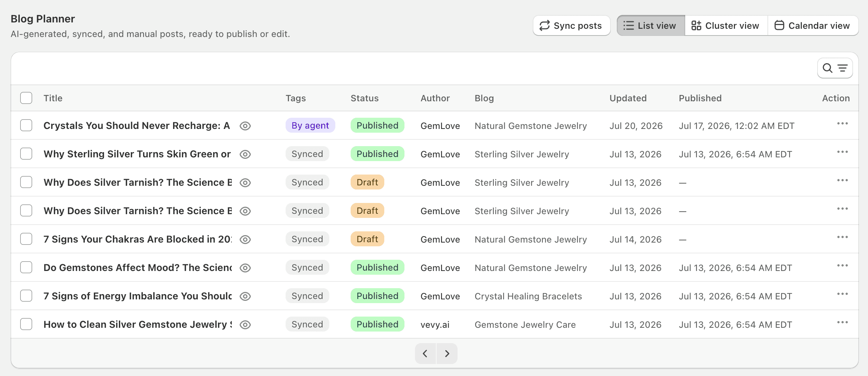This screenshot has width=868, height=376.
Task: Switch to Cluster view
Action: (x=726, y=25)
